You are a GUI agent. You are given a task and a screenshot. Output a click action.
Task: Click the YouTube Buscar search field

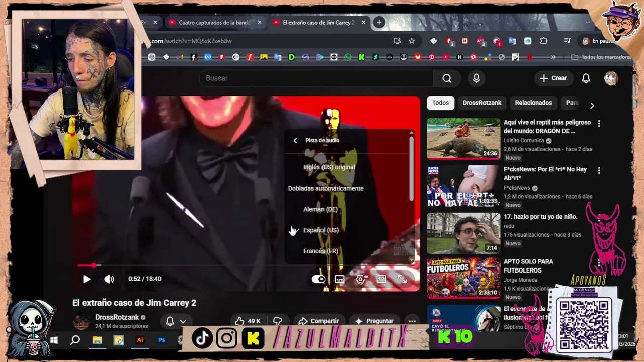316,78
